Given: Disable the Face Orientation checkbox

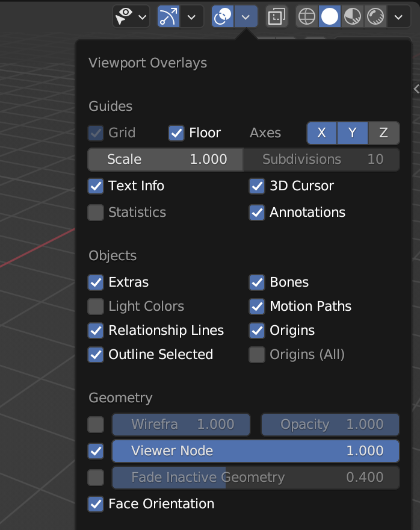Looking at the screenshot, I should 96,504.
